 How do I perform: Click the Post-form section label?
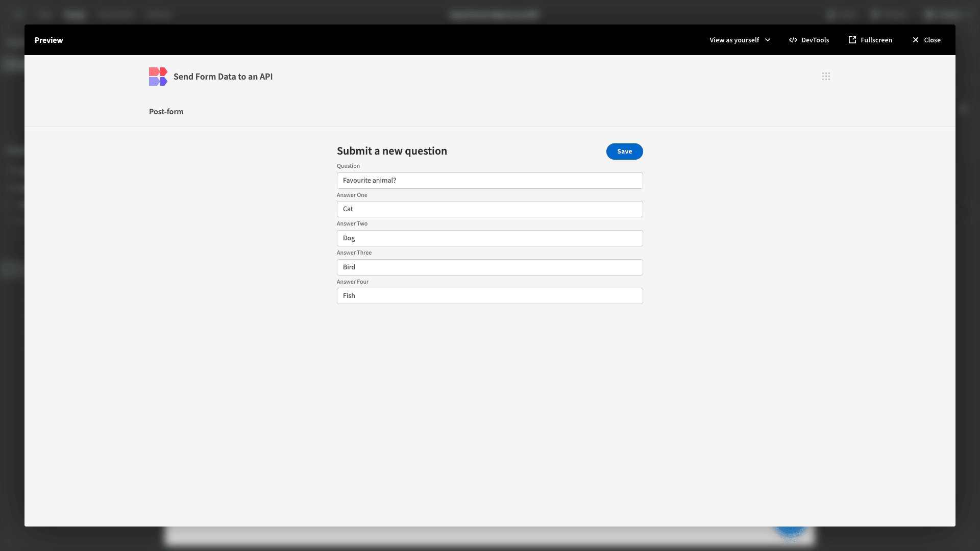166,111
